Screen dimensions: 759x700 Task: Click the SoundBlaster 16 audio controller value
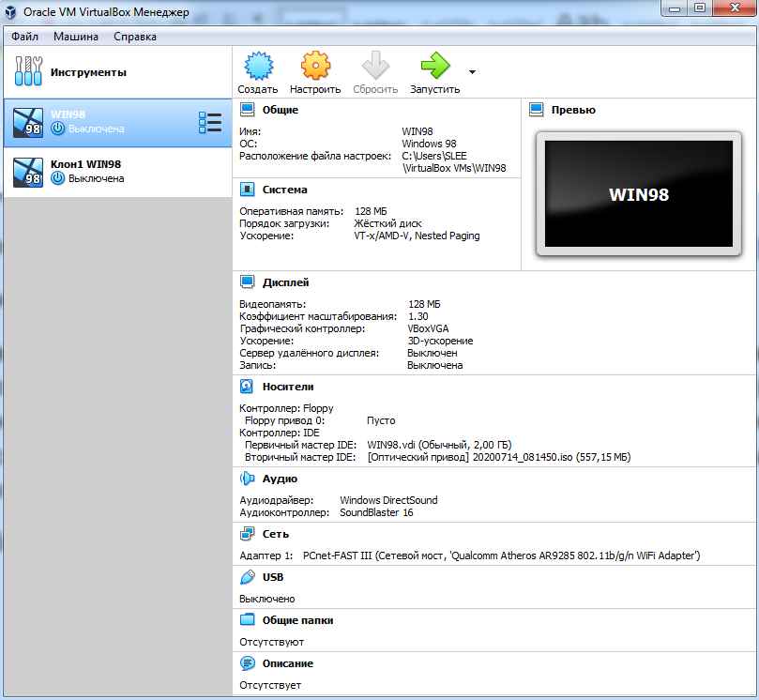tap(376, 512)
